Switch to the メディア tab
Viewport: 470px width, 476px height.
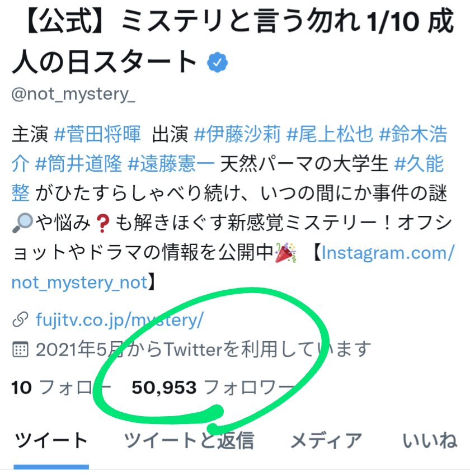click(326, 441)
